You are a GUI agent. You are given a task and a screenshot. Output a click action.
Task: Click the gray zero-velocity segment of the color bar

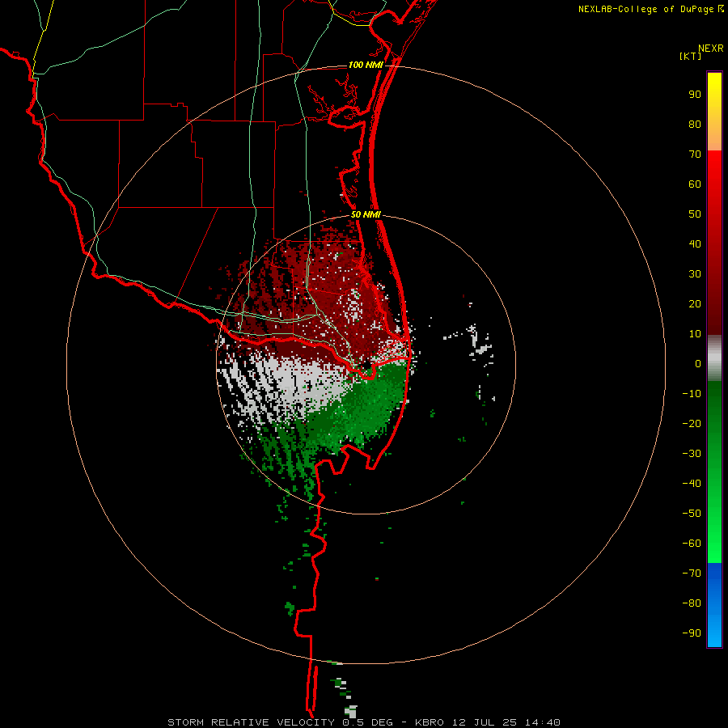click(714, 358)
